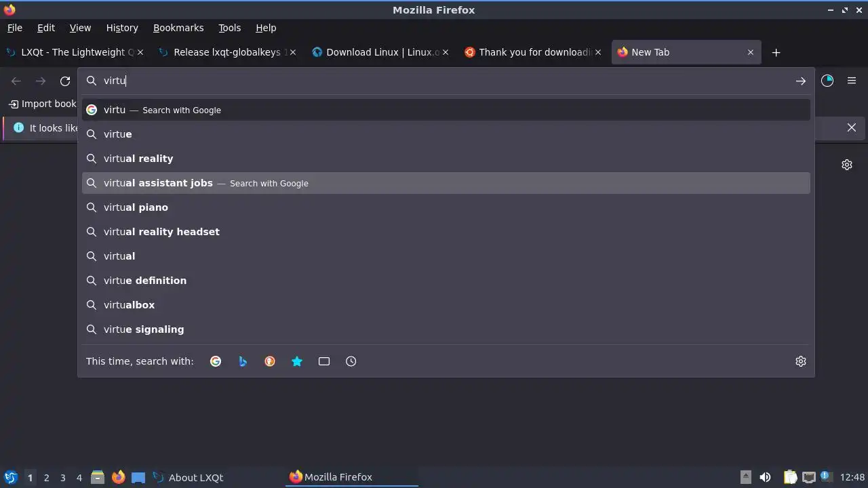868x488 pixels.
Task: Search this time with DuckDuckGo icon
Action: [270, 361]
